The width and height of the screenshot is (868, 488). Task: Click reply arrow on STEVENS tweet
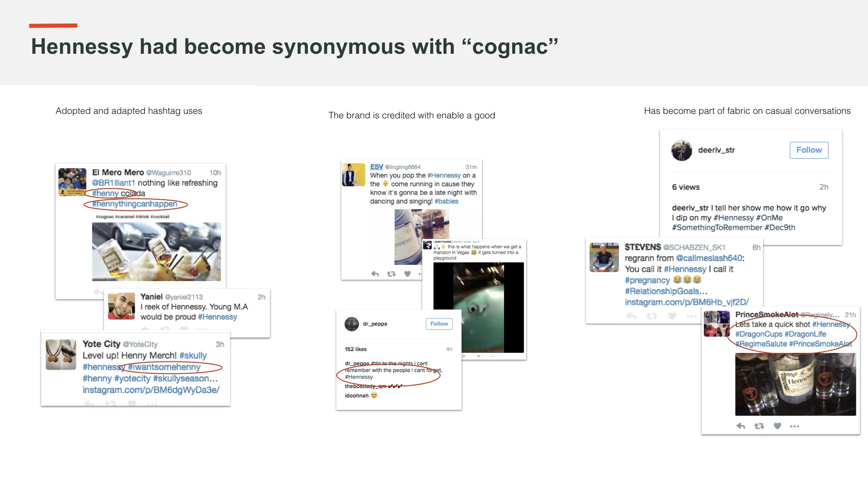(x=631, y=316)
